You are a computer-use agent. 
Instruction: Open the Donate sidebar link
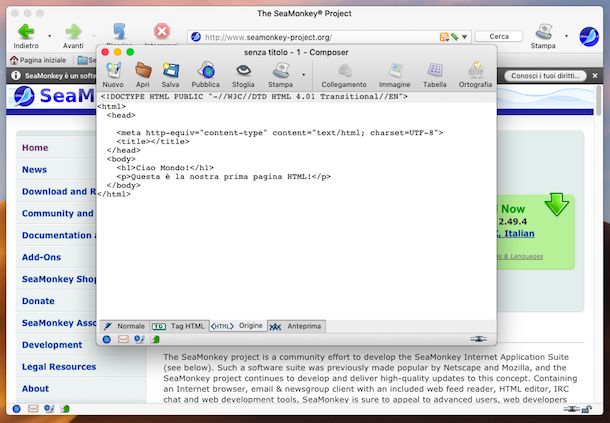tap(38, 301)
